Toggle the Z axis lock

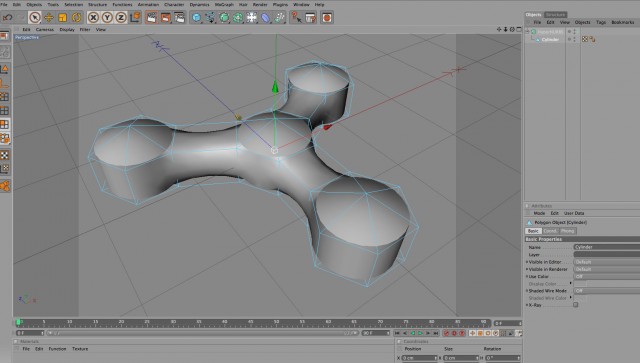tap(121, 18)
